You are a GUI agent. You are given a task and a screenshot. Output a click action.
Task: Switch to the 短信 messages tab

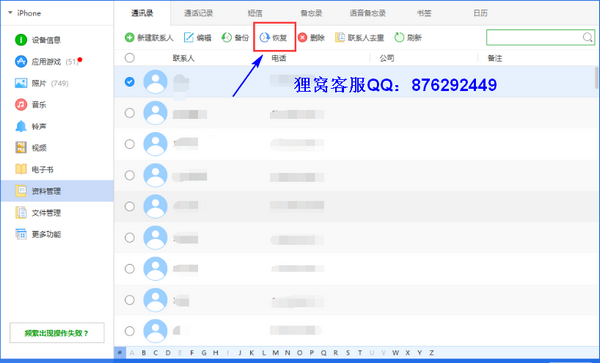click(x=255, y=13)
